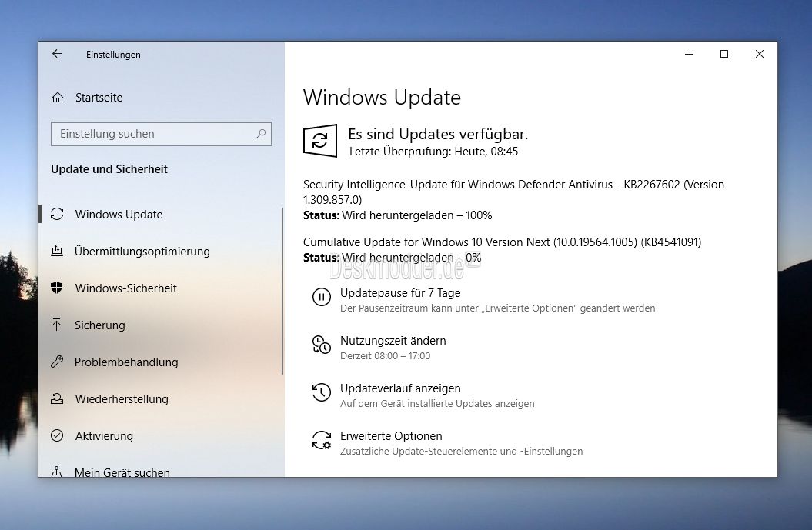Click the Wiederherstellung icon
This screenshot has height=530, width=812.
(57, 399)
